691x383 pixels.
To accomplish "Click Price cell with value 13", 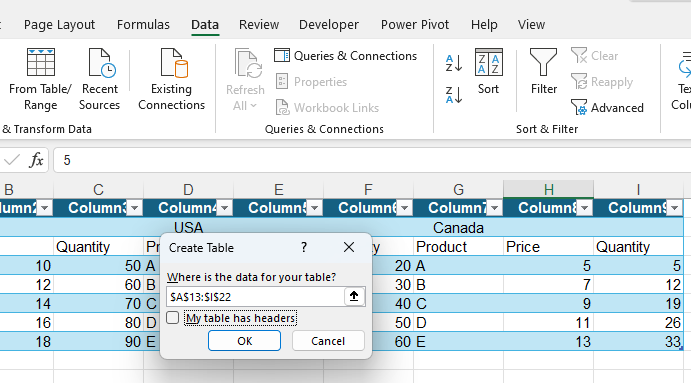I will click(x=548, y=342).
